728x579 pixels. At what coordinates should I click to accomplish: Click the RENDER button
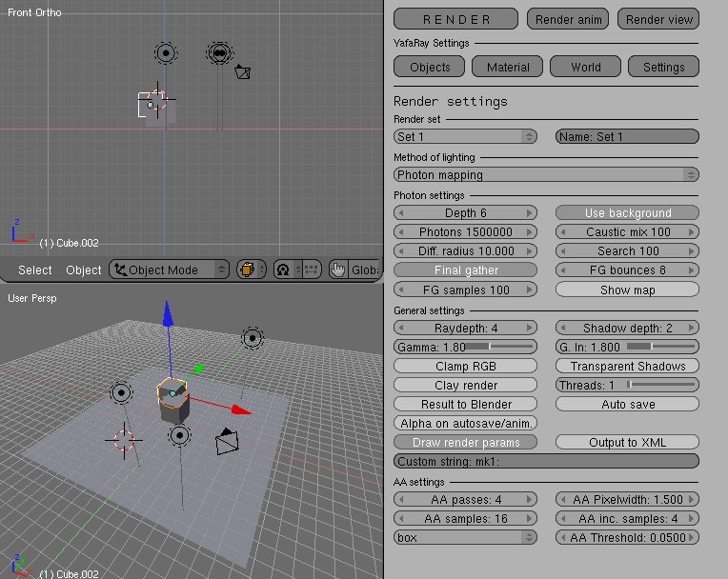[x=455, y=19]
